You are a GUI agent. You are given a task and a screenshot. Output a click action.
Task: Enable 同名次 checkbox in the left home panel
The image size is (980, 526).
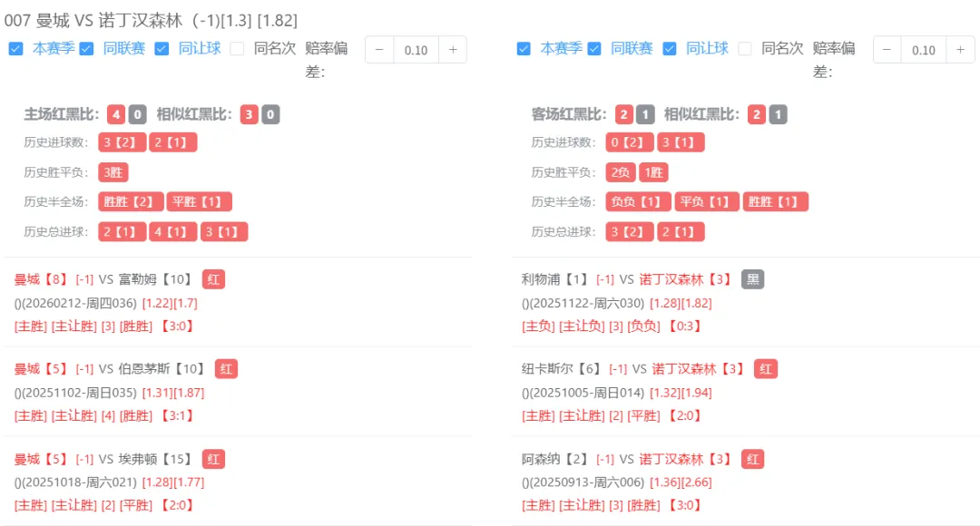click(237, 49)
